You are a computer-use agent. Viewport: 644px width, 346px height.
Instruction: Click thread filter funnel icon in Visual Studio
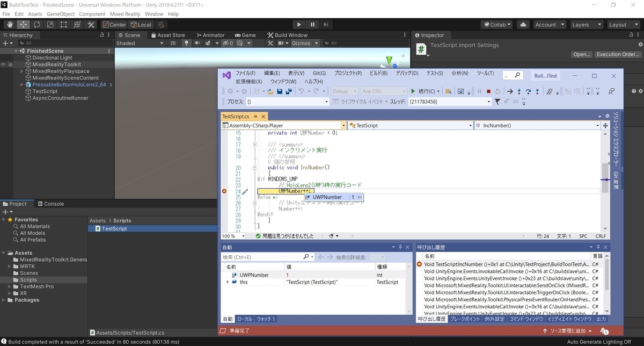(497, 102)
